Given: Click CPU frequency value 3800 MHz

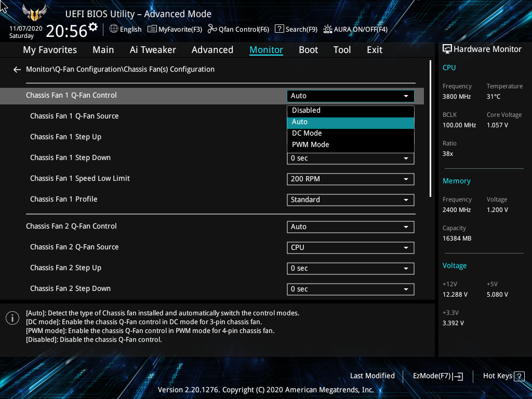Looking at the screenshot, I should (x=457, y=97).
